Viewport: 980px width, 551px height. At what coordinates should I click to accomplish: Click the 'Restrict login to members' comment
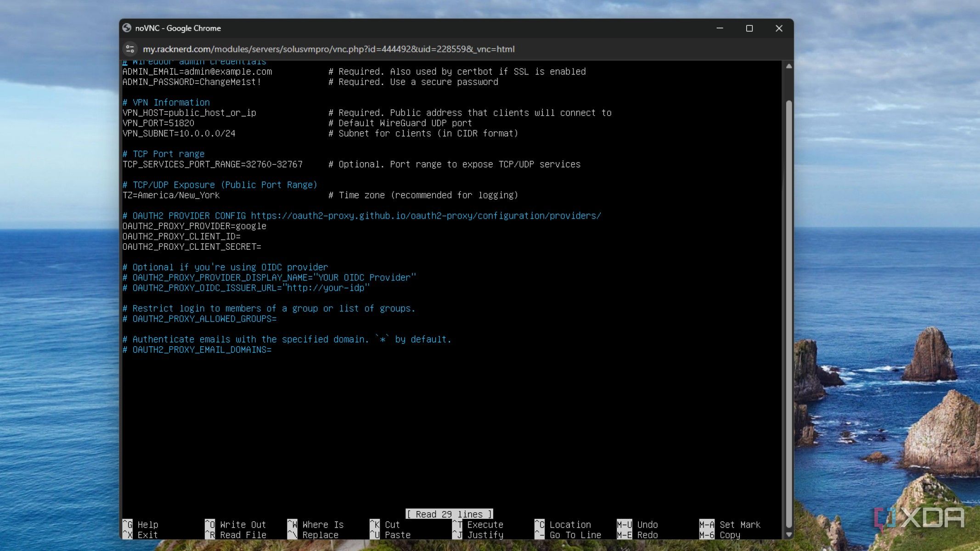click(x=269, y=309)
